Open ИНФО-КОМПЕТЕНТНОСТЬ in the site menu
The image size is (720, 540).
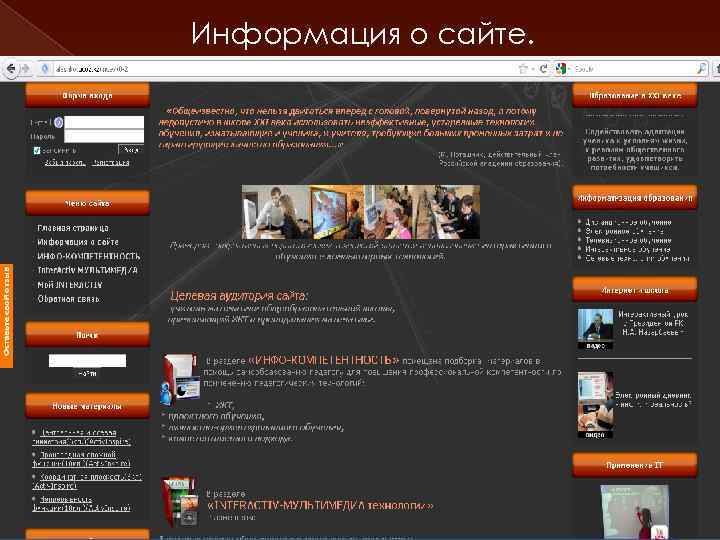tap(89, 256)
